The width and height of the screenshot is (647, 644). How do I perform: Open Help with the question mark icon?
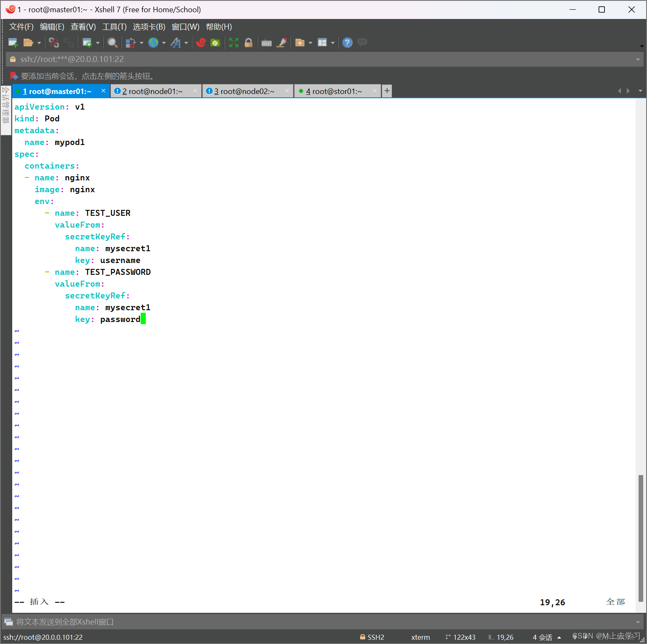pyautogui.click(x=348, y=43)
